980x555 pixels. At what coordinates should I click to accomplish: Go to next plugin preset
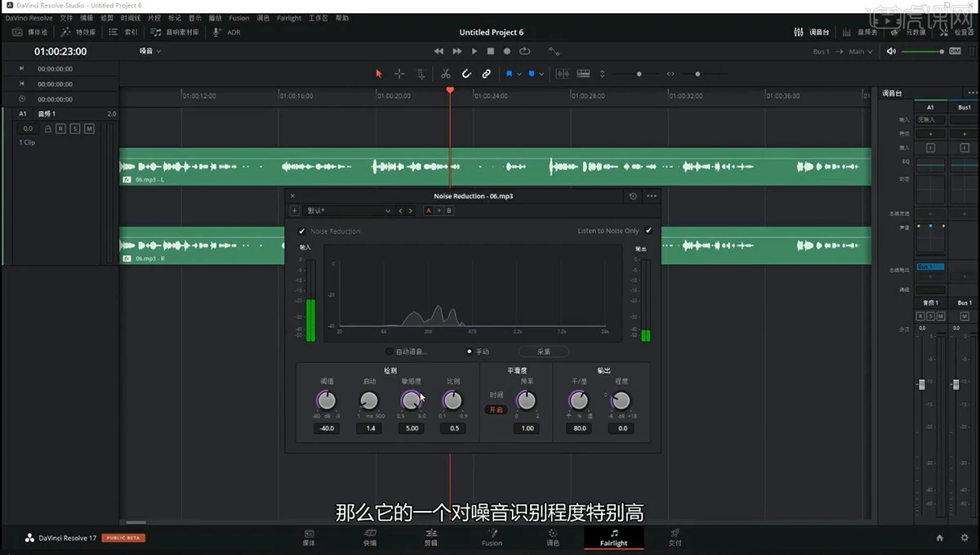click(x=412, y=211)
